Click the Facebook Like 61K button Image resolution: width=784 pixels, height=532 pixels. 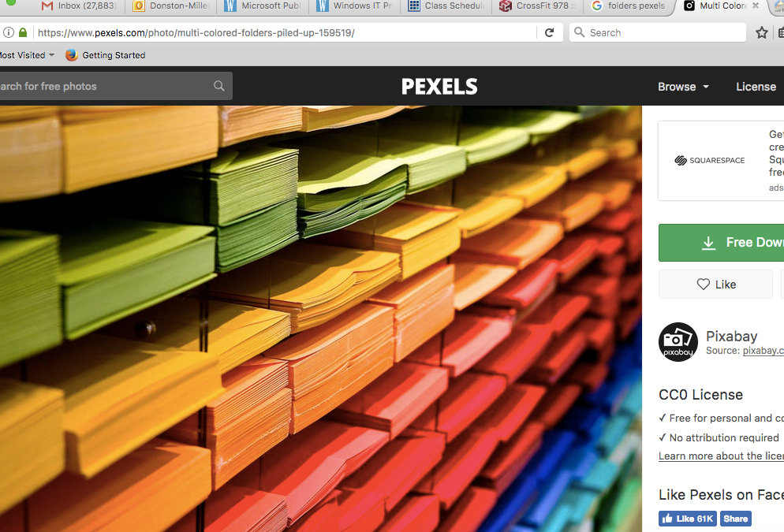(x=687, y=519)
